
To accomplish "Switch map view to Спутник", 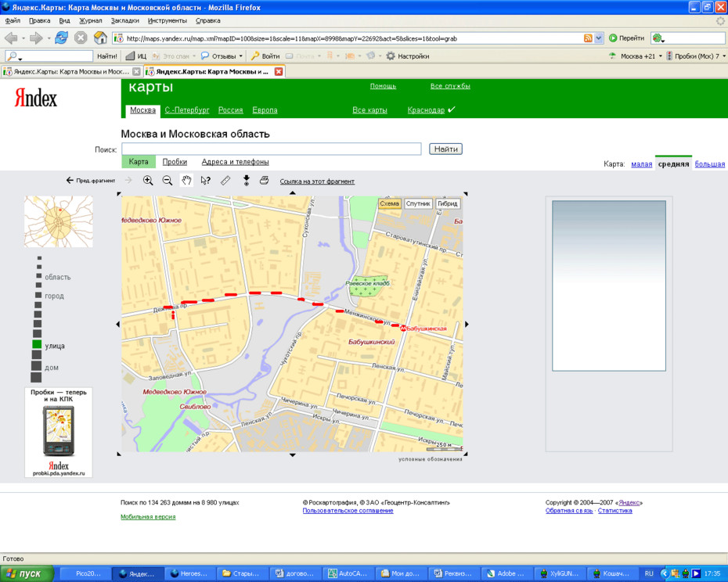I will (418, 203).
